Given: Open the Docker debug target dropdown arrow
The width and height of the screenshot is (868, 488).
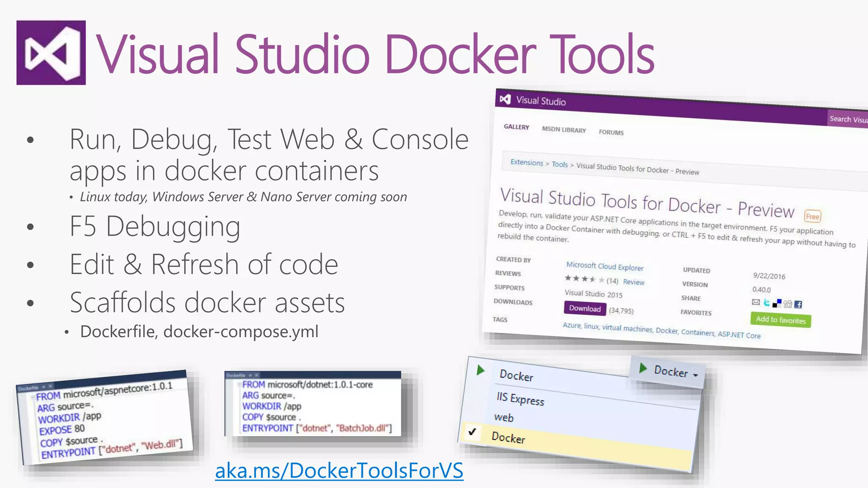Looking at the screenshot, I should pos(696,375).
